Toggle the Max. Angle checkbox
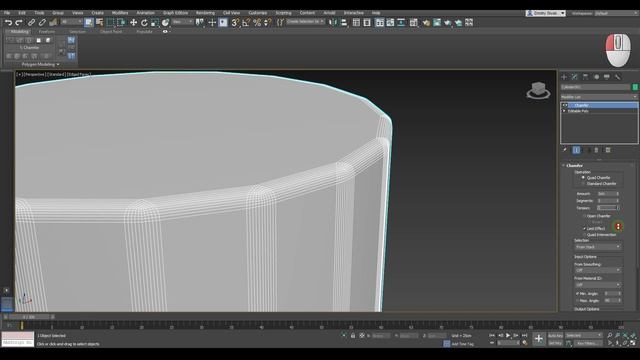640x360 pixels. tap(577, 300)
